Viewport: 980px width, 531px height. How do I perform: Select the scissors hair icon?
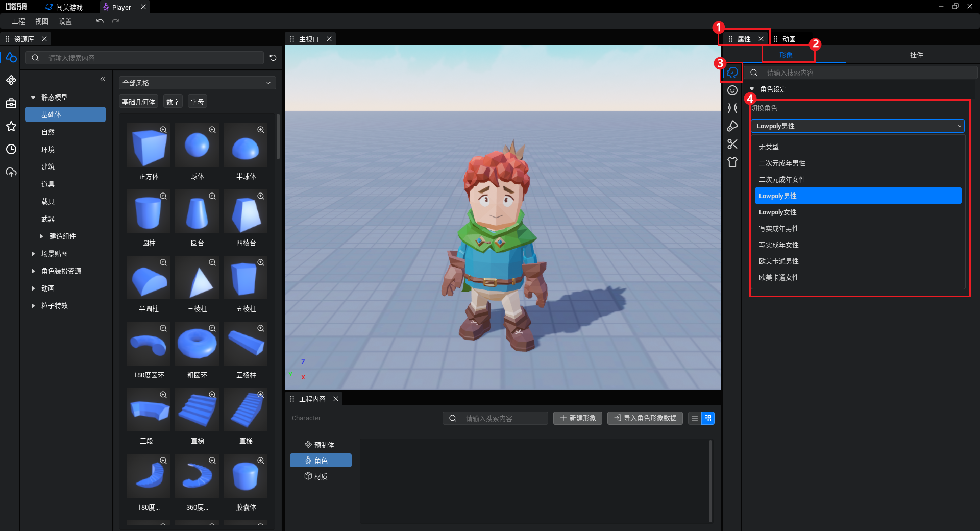coord(732,144)
